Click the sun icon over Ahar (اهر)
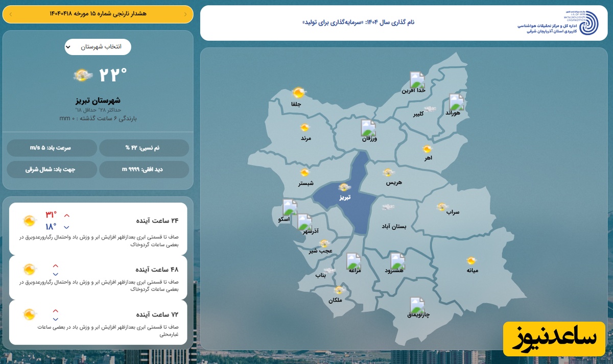This screenshot has height=364, width=613. pos(427,149)
